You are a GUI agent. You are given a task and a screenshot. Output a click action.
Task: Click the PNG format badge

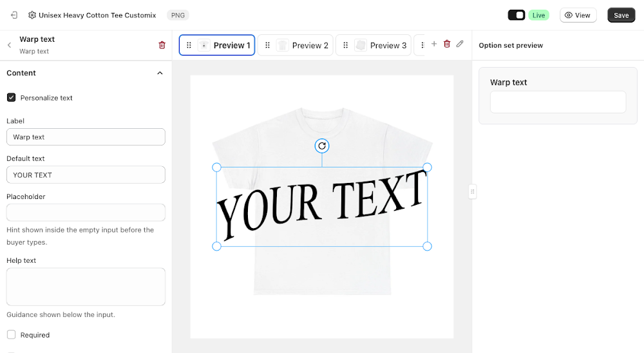click(178, 15)
